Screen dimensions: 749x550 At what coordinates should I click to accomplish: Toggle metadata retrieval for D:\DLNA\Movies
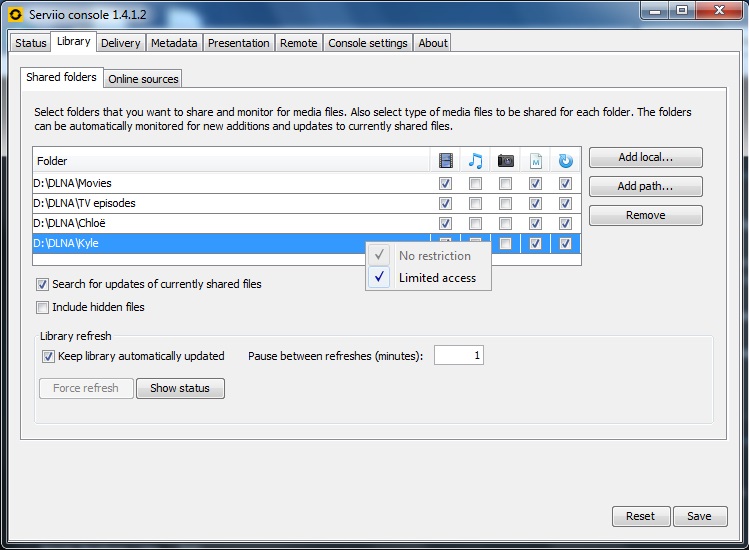pos(535,183)
